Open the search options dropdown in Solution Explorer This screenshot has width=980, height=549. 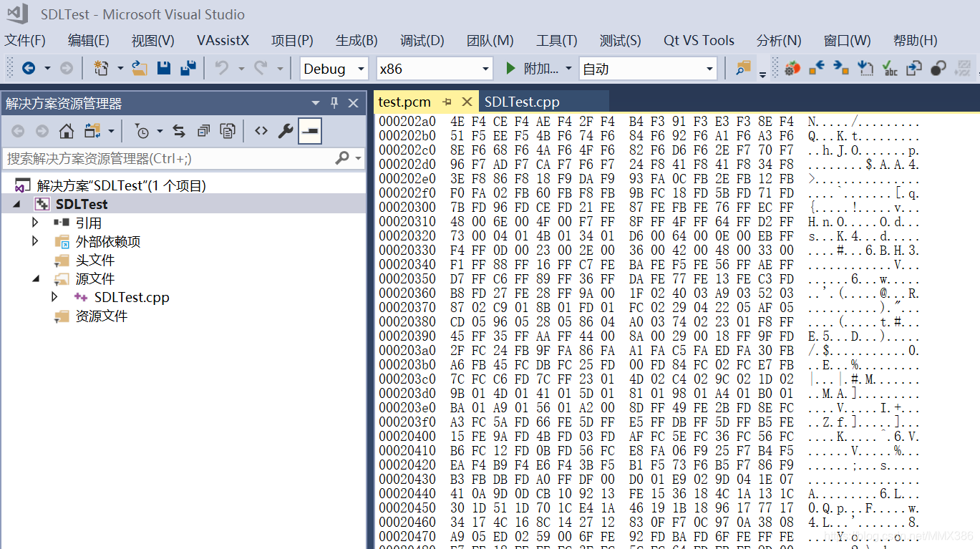point(359,158)
